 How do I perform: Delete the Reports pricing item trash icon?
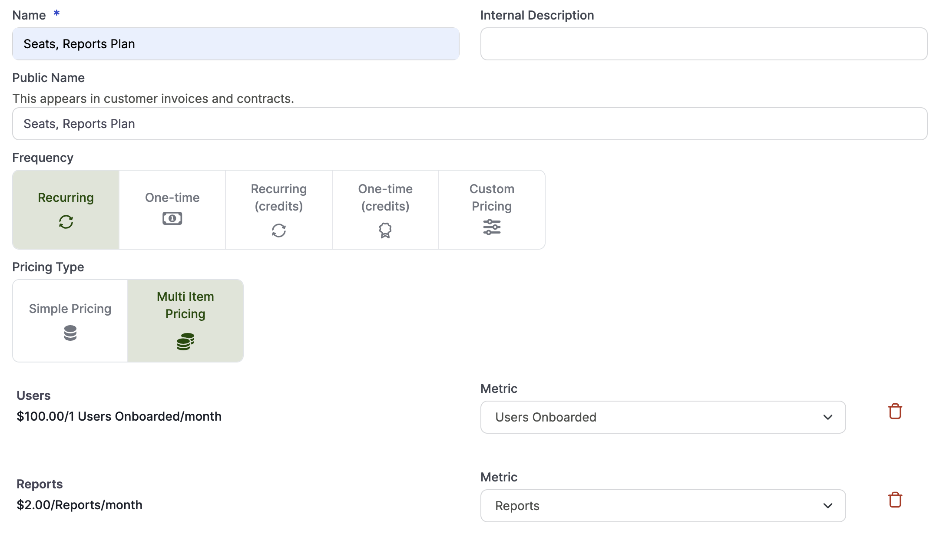point(895,500)
